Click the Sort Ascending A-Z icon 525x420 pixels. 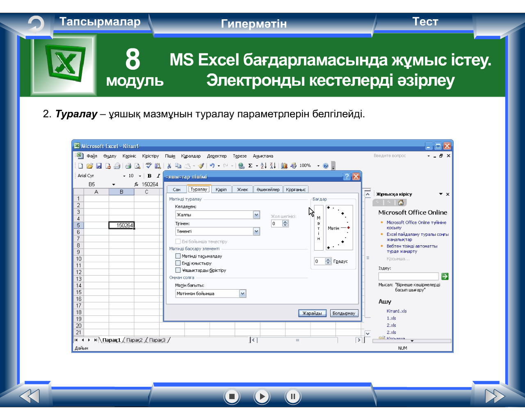[x=264, y=166]
